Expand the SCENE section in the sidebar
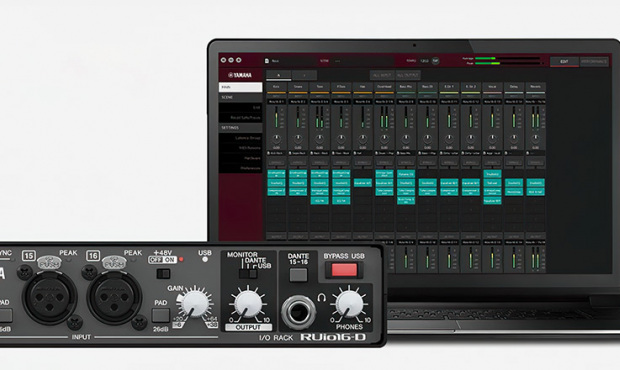Screen dimensions: 620x370 [x=240, y=97]
